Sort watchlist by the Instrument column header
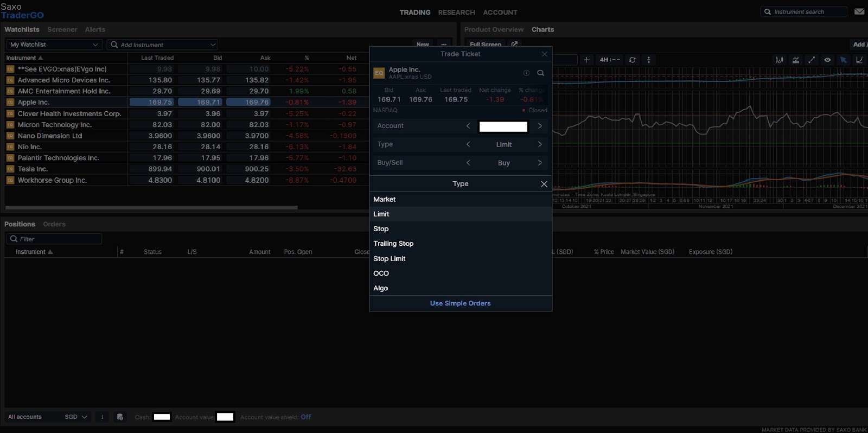The width and height of the screenshot is (868, 433). click(24, 58)
